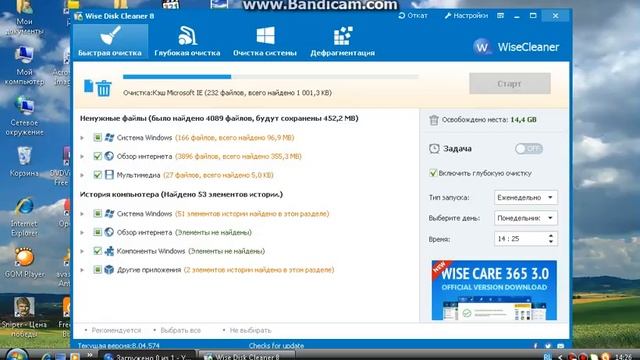
Task: Click the Компоненты Windows puzzle icon
Action: pyautogui.click(x=109, y=251)
